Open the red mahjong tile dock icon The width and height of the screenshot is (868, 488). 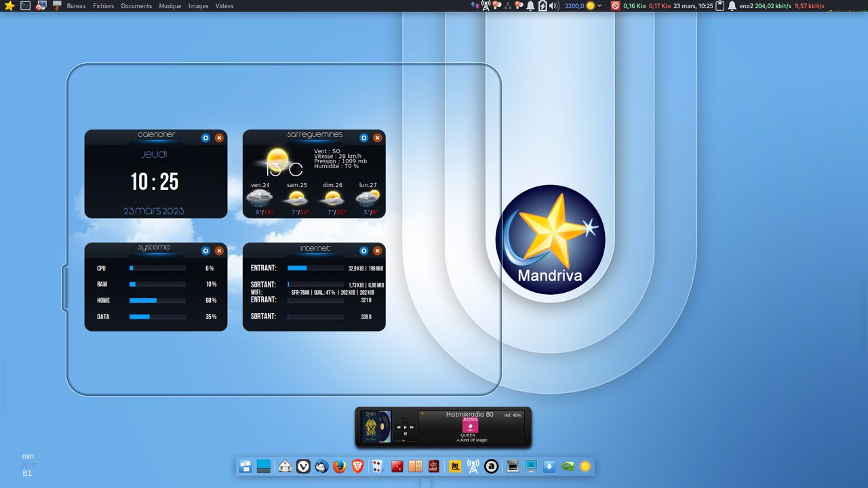coord(434,466)
